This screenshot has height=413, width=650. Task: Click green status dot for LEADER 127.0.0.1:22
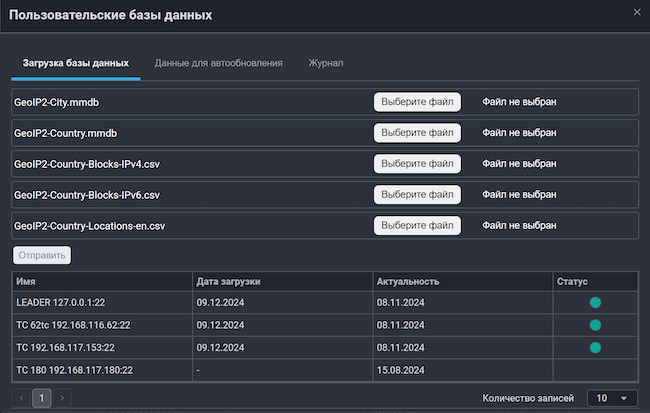pos(595,302)
